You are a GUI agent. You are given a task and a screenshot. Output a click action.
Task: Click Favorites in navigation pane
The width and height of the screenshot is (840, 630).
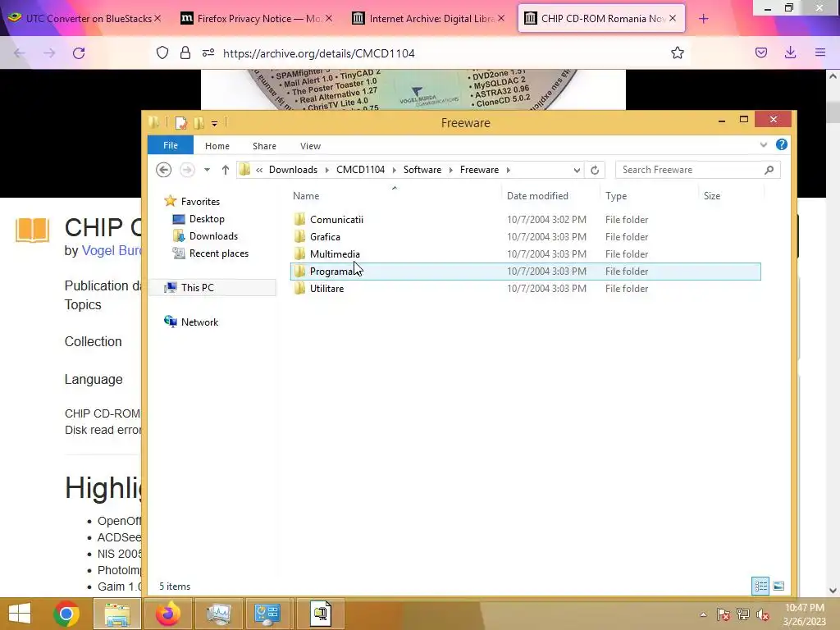200,202
